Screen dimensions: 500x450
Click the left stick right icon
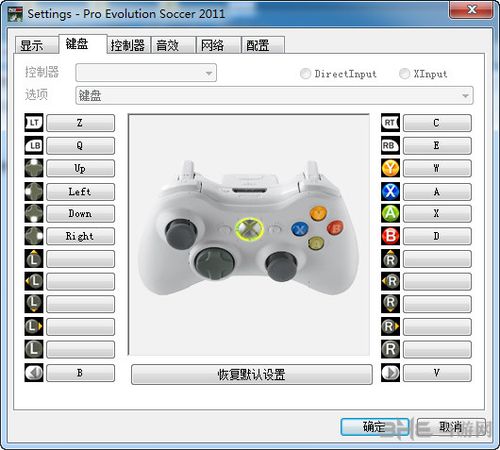(x=34, y=327)
